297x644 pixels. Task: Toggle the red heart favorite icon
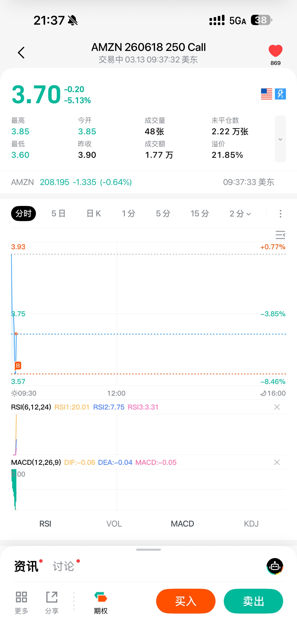275,51
